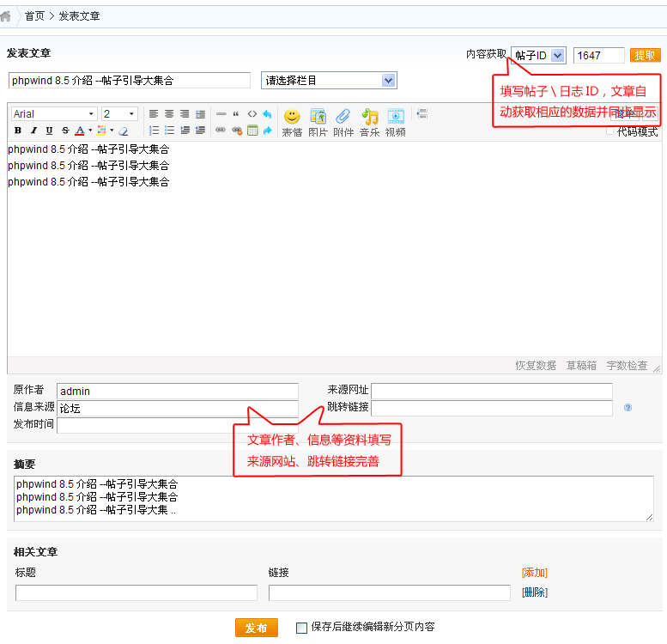Open the highlight color dropdown arrow
Viewport: 667px width, 644px height.
[x=112, y=131]
